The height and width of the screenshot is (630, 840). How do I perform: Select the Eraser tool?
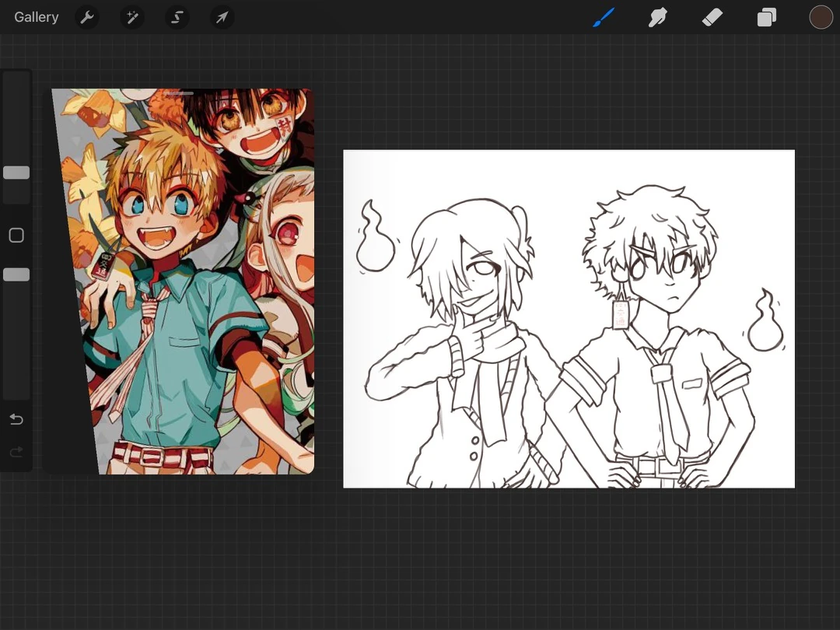click(x=712, y=16)
